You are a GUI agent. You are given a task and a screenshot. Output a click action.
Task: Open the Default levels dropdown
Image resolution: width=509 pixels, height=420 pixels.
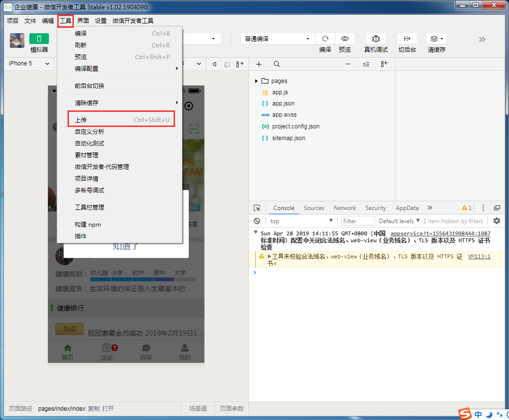click(399, 221)
